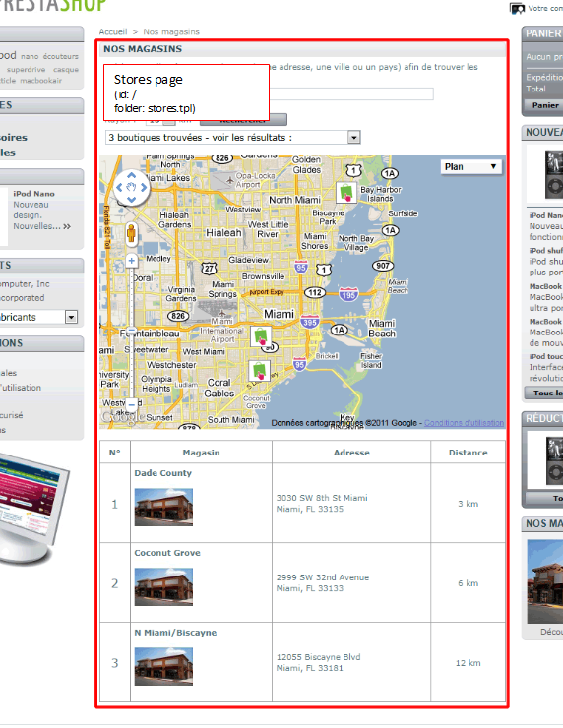The image size is (563, 728).
Task: Click the Panier button in the cart block
Action: pos(545,105)
